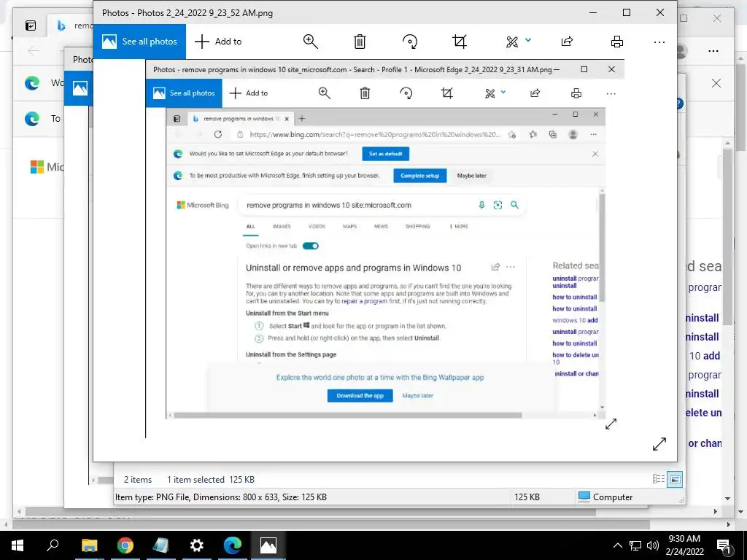Click the Delete trash can in front Photos toolbar

click(360, 42)
